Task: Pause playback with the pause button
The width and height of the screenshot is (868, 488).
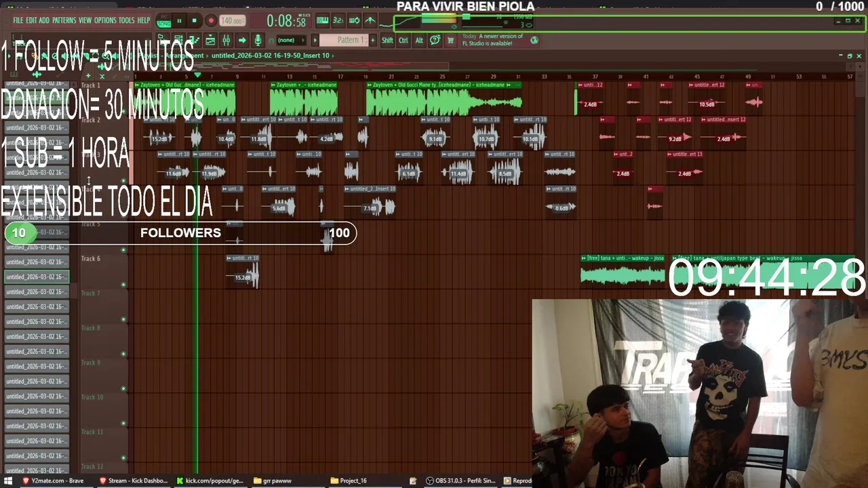Action: pyautogui.click(x=179, y=21)
